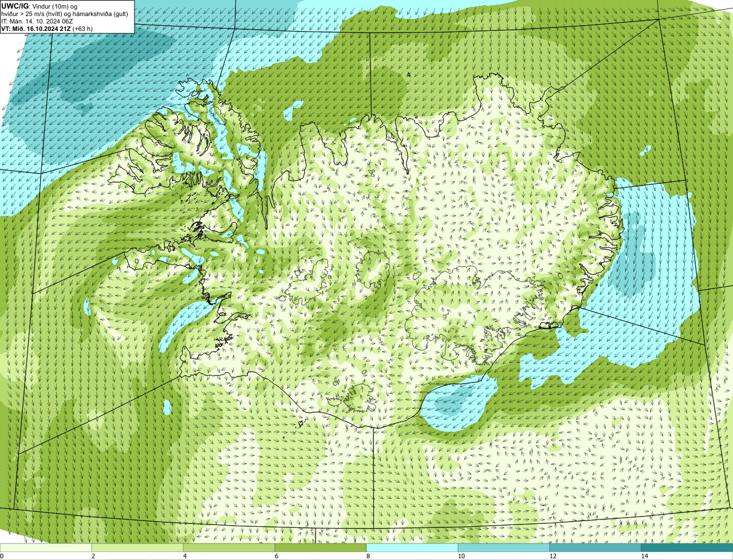Click the medium green 4–6 m/s legend swatch

point(229,547)
